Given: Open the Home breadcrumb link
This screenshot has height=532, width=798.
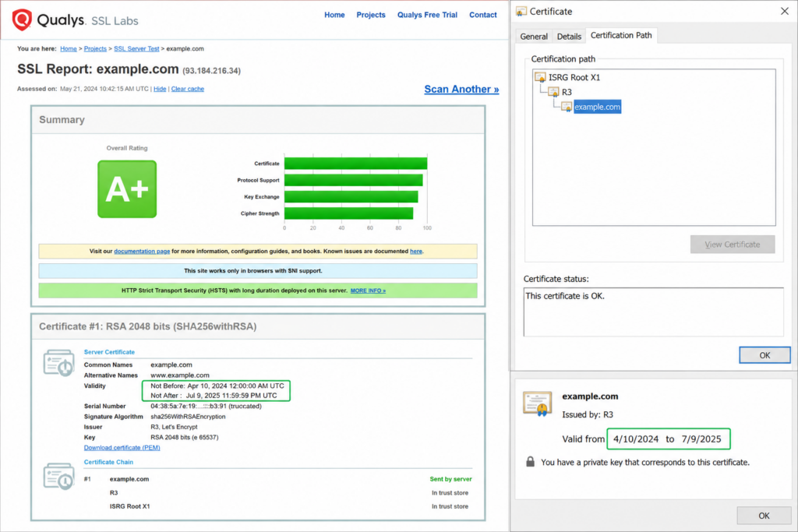Looking at the screenshot, I should 69,49.
